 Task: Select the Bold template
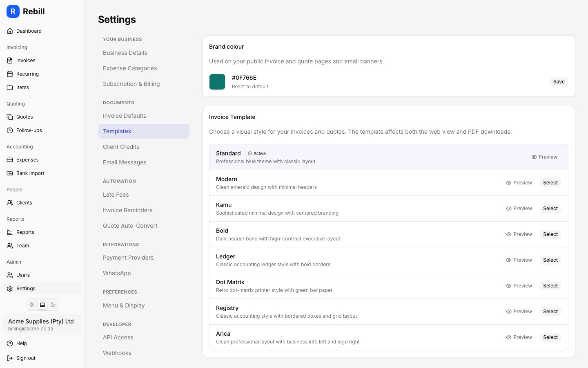pyautogui.click(x=550, y=234)
